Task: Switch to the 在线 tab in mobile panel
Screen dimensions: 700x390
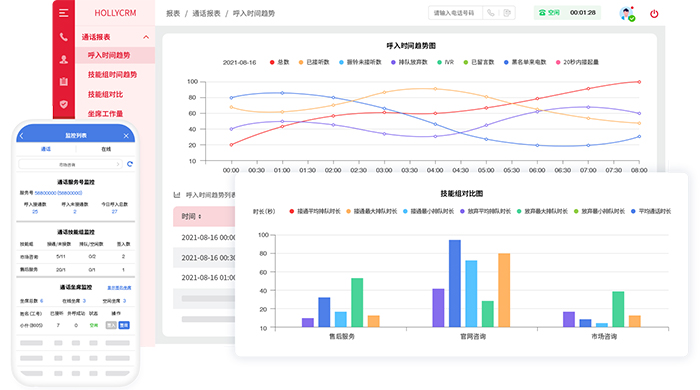Action: click(x=106, y=149)
